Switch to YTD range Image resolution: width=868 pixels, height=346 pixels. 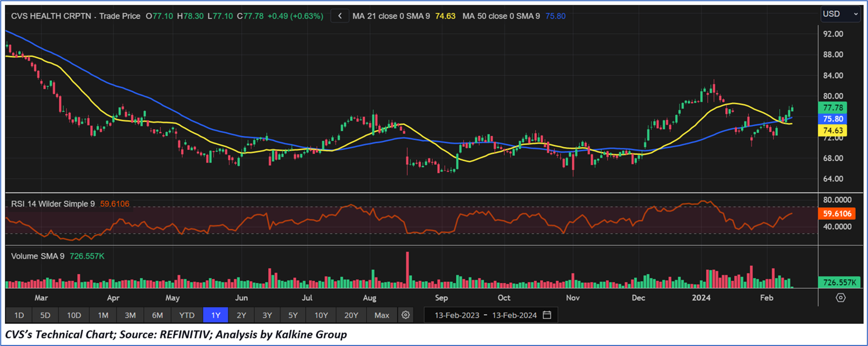click(187, 315)
